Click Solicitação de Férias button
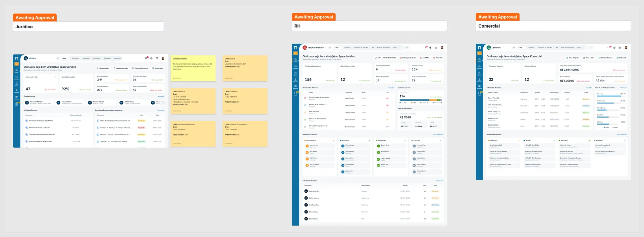This screenshot has width=644, height=237. pyautogui.click(x=408, y=58)
